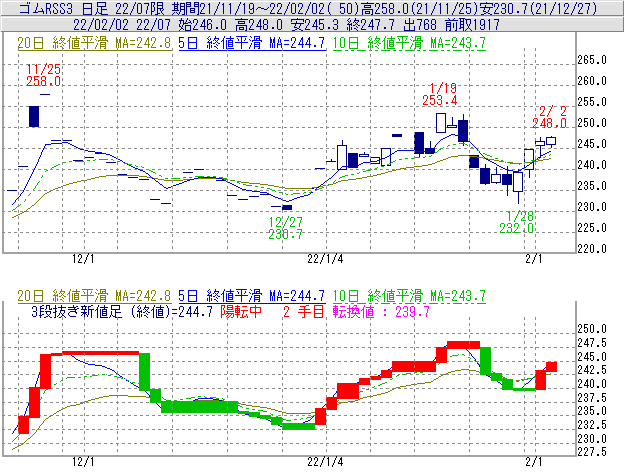
Task: Click the red 陽転中 status text
Action: (241, 311)
